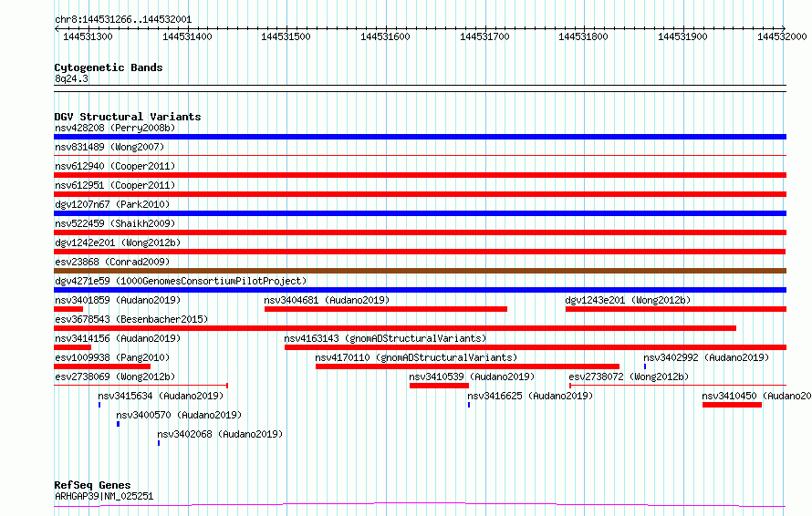This screenshot has width=812, height=516.
Task: Select the short red nsv3401859 bar
Action: tap(68, 309)
